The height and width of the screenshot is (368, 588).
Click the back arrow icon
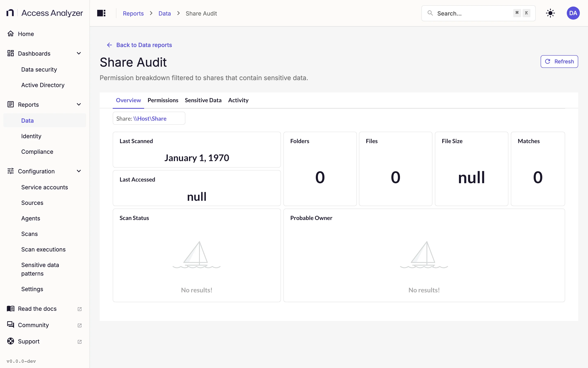tap(109, 45)
